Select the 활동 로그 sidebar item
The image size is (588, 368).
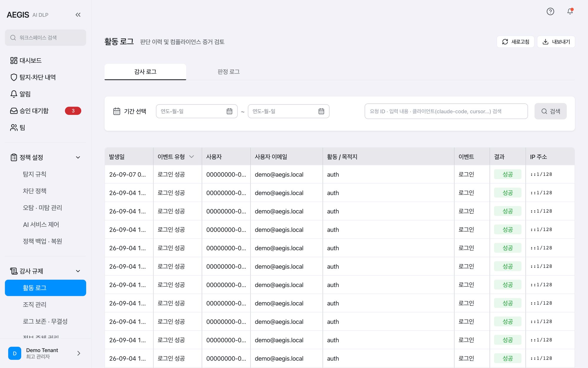point(46,288)
